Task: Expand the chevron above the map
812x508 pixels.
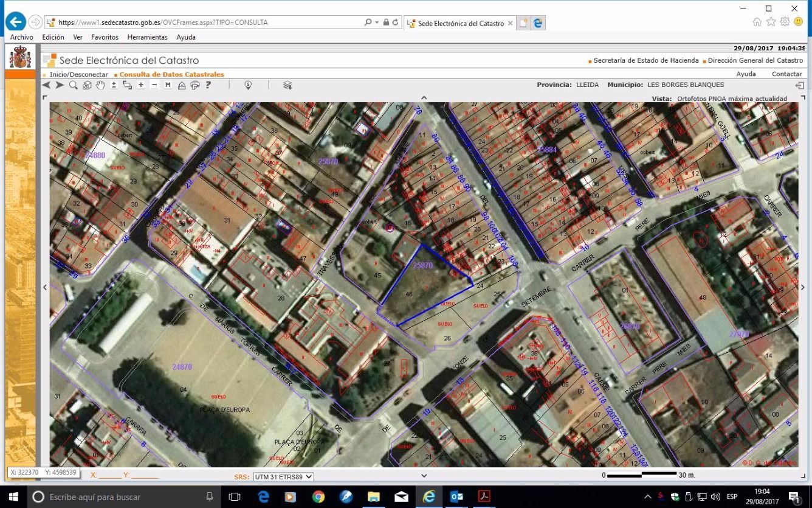Action: coord(424,97)
